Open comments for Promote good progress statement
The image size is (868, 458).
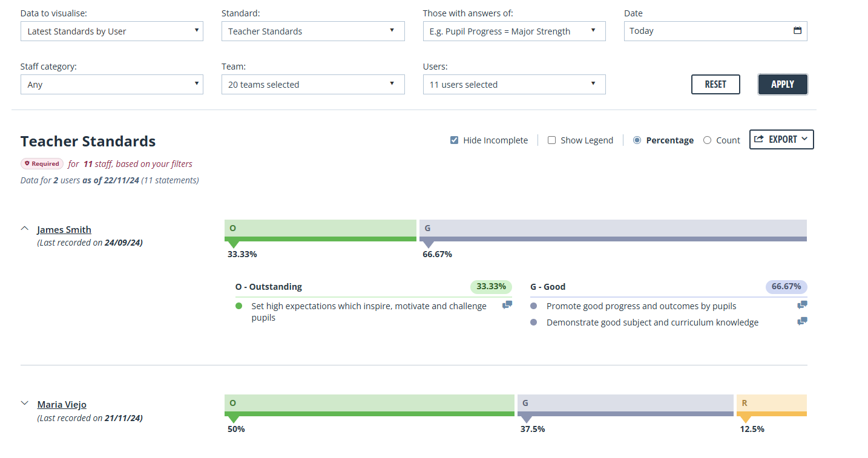(x=802, y=306)
